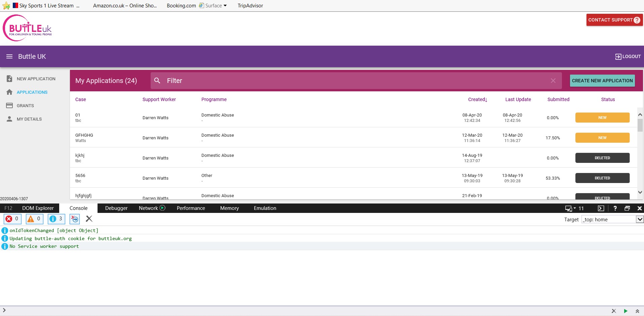Expand the Surface favorites folder
644x316 pixels.
point(213,6)
